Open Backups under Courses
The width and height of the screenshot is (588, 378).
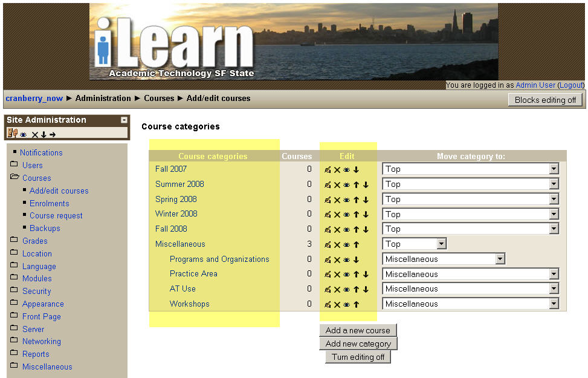[x=45, y=228]
